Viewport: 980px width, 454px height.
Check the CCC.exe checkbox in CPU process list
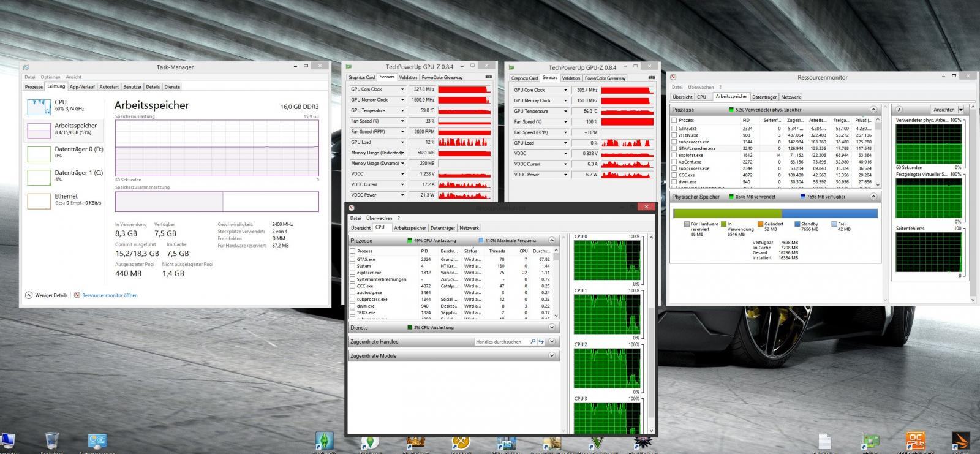point(352,286)
